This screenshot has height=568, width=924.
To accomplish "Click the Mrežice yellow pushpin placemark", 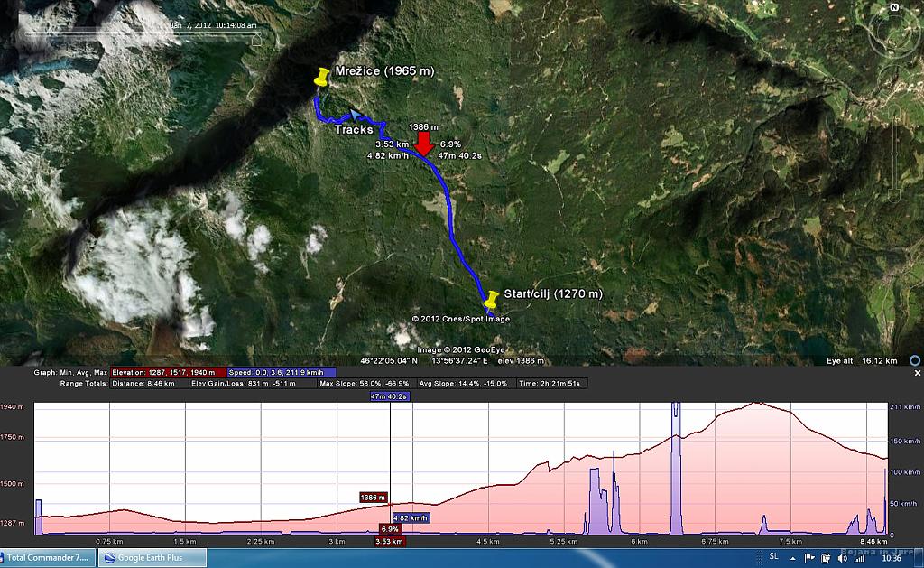I will point(321,78).
